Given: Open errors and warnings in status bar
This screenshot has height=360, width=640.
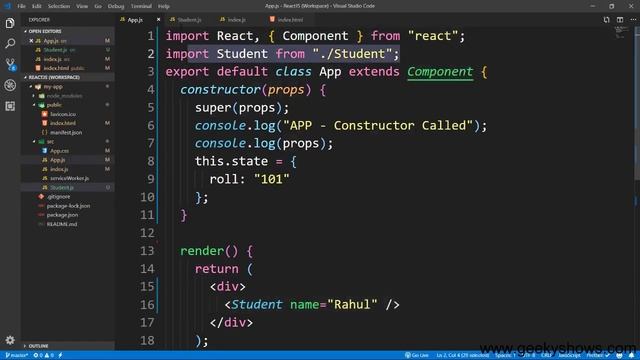Looking at the screenshot, I should coord(43,356).
